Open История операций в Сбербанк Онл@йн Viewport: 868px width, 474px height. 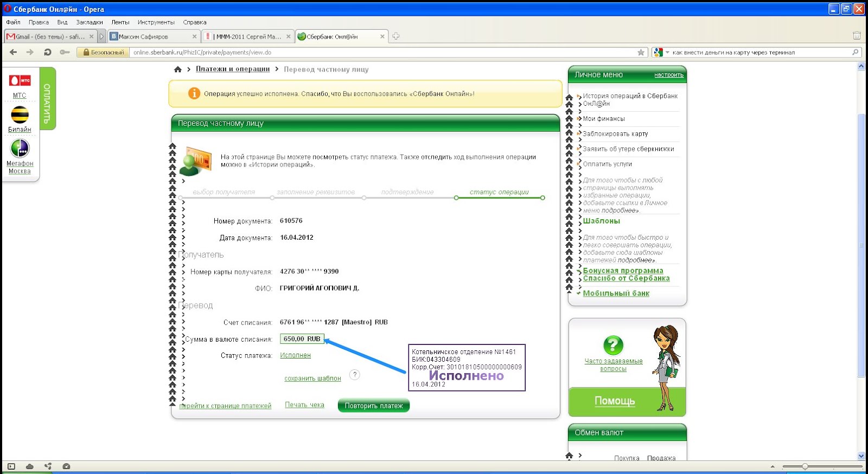pos(630,100)
